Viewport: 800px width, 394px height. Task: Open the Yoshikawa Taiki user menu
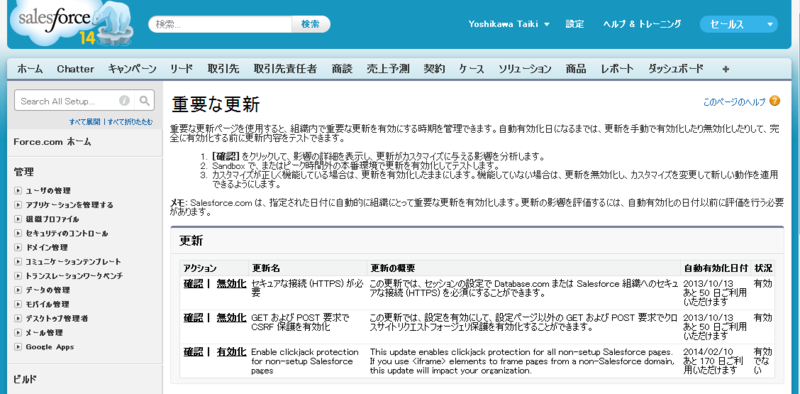click(509, 24)
